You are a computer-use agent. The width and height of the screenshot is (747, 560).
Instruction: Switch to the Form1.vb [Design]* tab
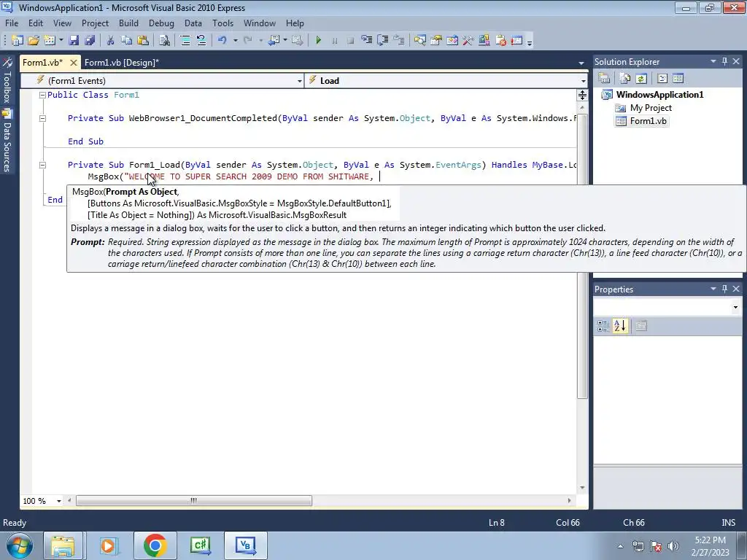tap(122, 63)
